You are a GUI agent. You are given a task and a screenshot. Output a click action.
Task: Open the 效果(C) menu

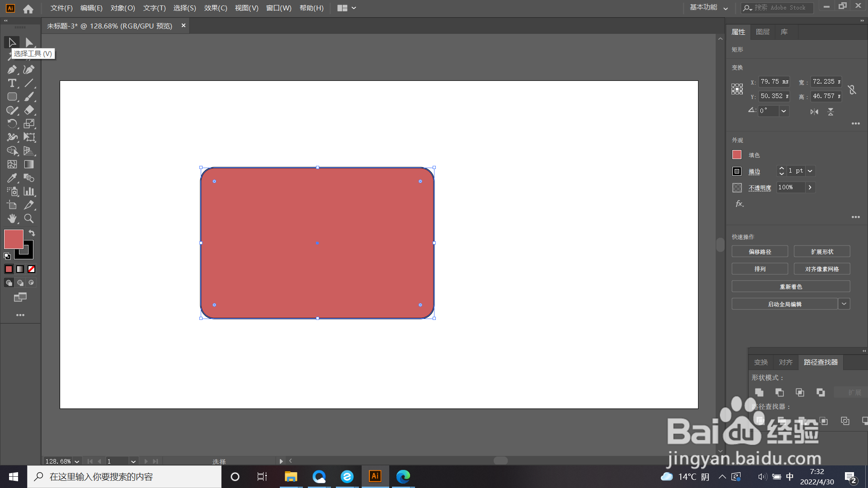[x=215, y=8]
